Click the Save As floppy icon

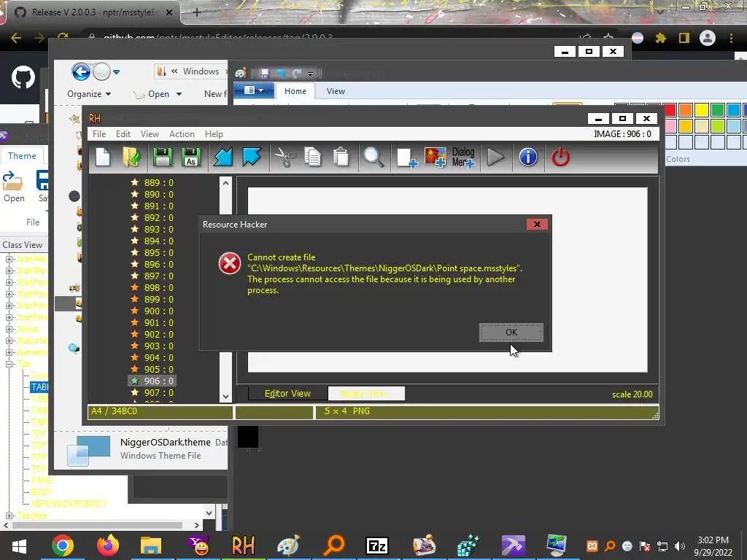click(x=191, y=157)
